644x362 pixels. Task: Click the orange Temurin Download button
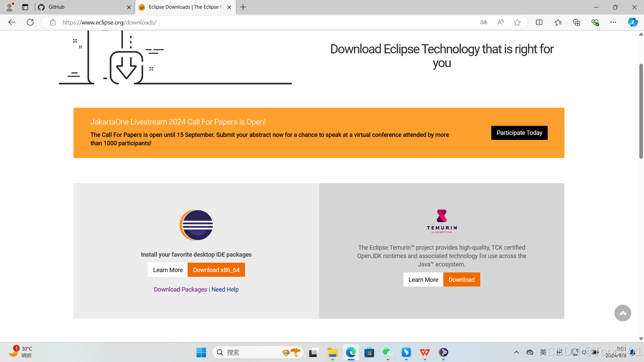461,279
